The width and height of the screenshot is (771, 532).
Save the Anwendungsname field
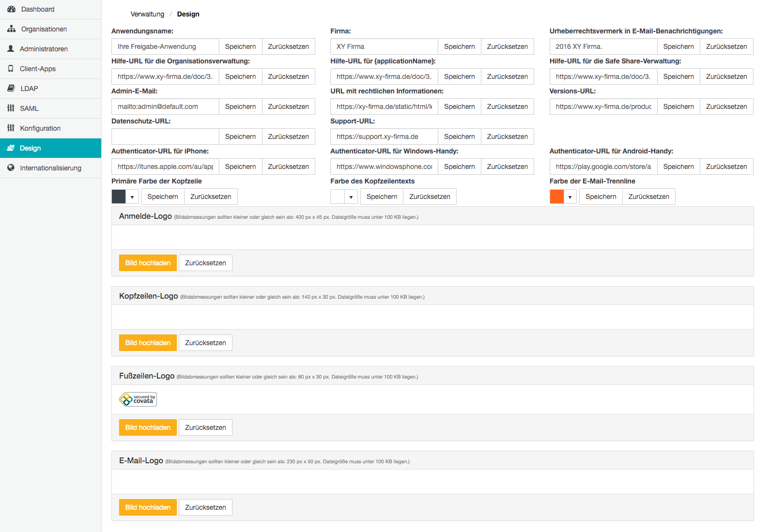click(240, 46)
